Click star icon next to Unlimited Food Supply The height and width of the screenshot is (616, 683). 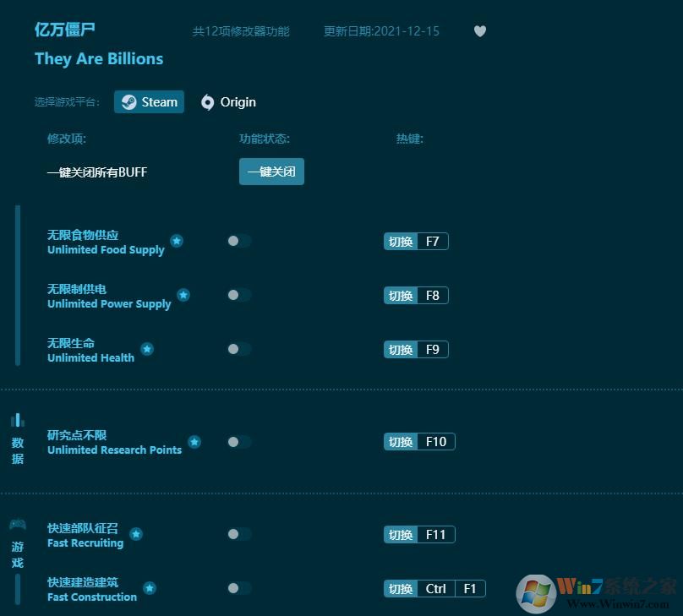177,240
